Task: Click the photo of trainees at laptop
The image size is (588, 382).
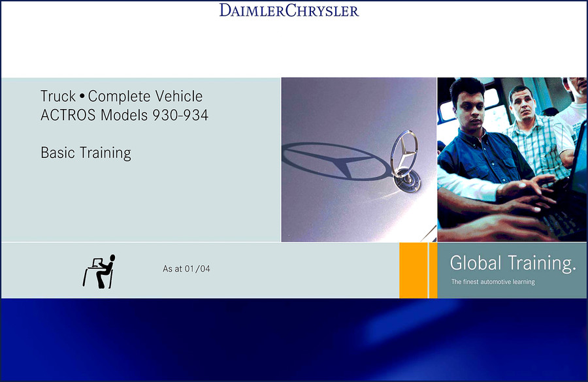Action: point(512,160)
